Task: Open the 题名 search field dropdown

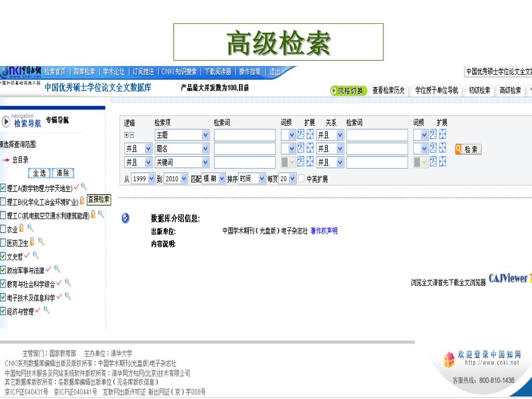Action: pyautogui.click(x=182, y=149)
